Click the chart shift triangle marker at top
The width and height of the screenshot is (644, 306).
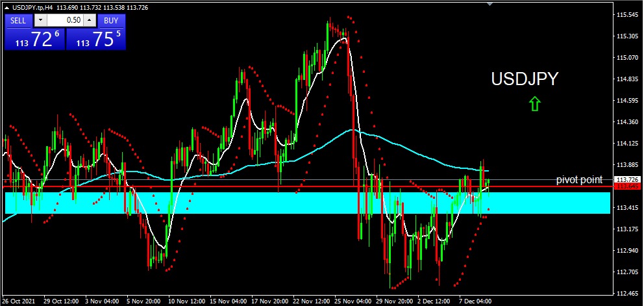[x=489, y=4]
